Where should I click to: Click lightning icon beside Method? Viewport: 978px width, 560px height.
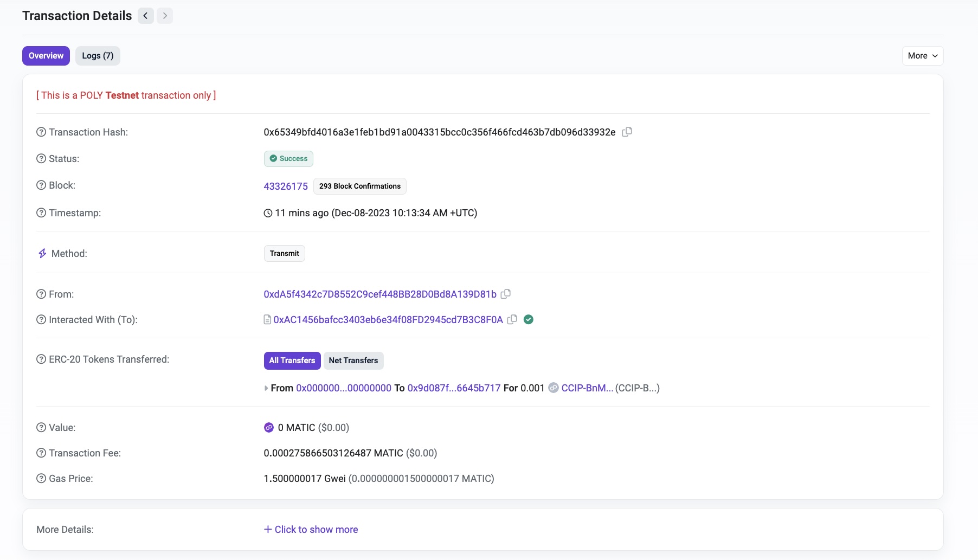pyautogui.click(x=42, y=253)
